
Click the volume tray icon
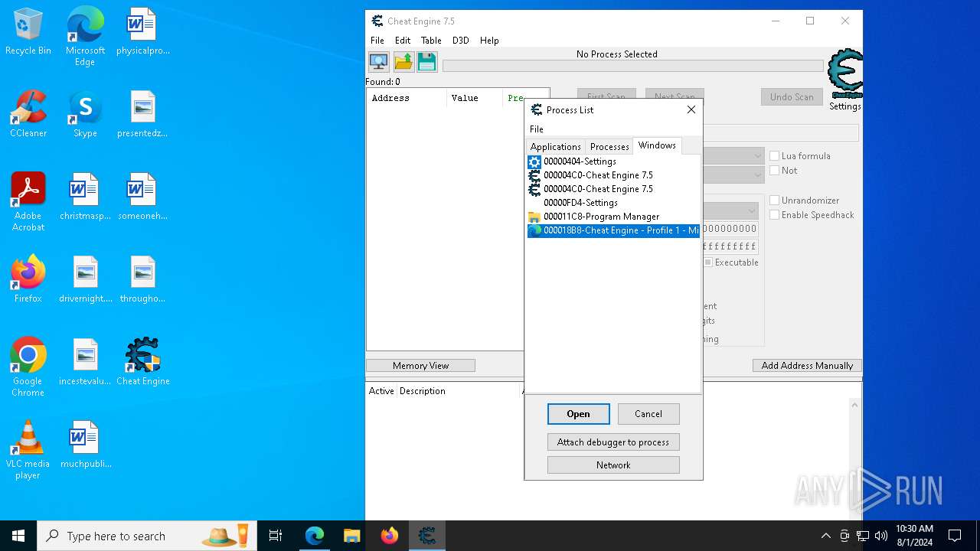click(881, 536)
